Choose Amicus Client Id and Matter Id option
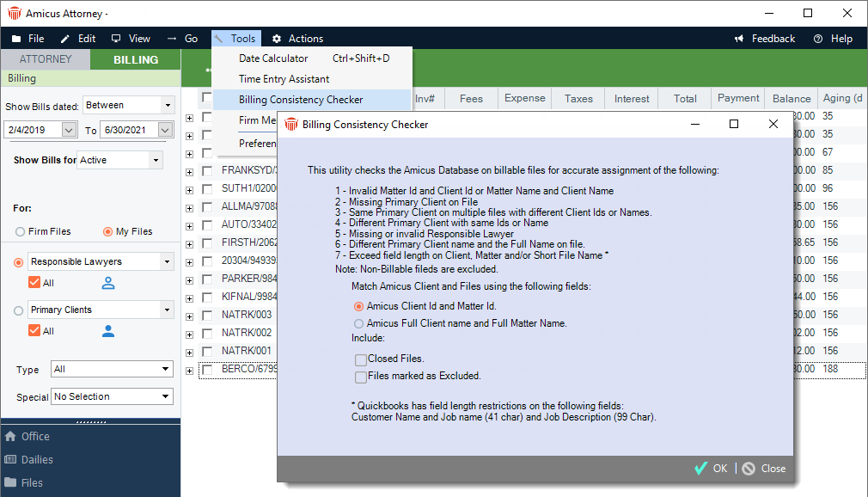 tap(358, 306)
